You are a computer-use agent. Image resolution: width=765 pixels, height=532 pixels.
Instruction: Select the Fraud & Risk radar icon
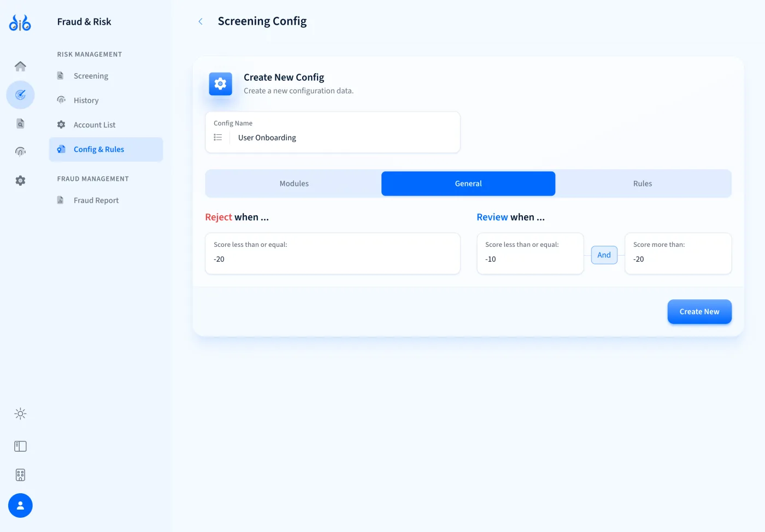20,95
